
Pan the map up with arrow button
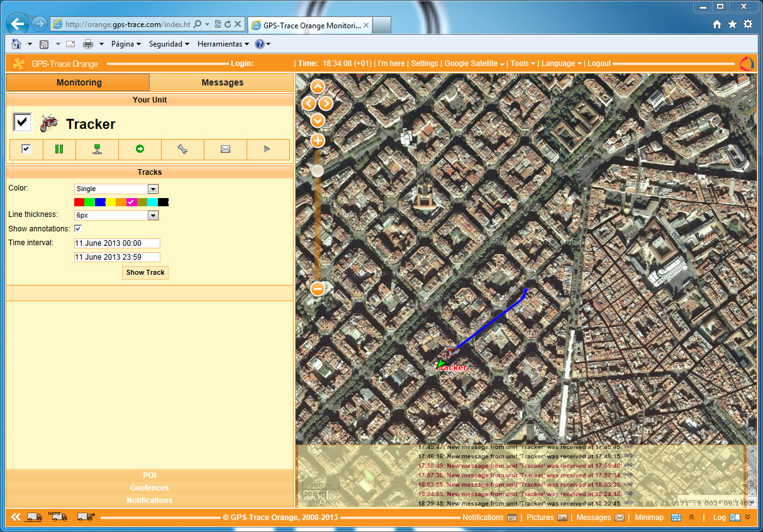[318, 87]
